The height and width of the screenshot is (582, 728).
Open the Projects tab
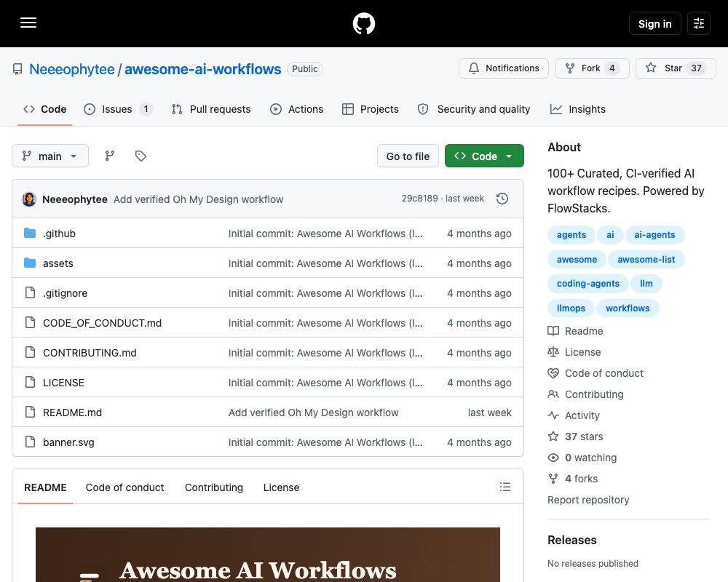370,109
